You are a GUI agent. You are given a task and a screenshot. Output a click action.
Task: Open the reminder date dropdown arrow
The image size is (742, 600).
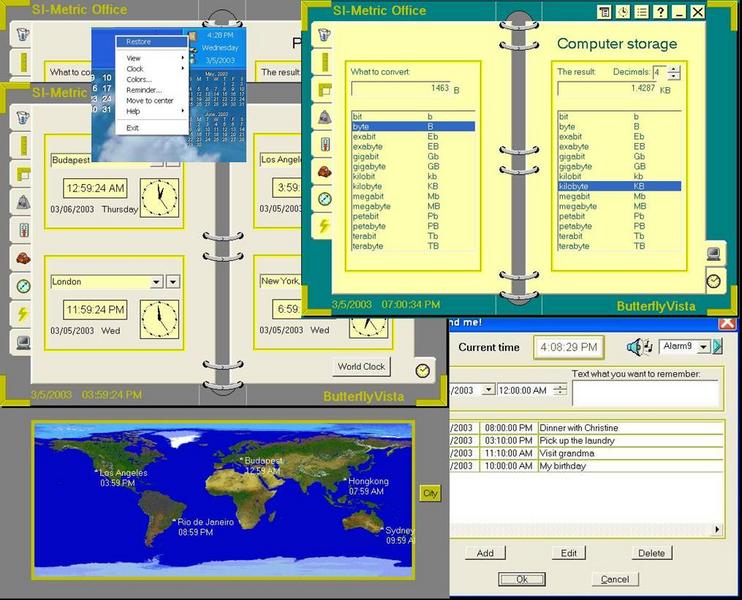pos(488,390)
